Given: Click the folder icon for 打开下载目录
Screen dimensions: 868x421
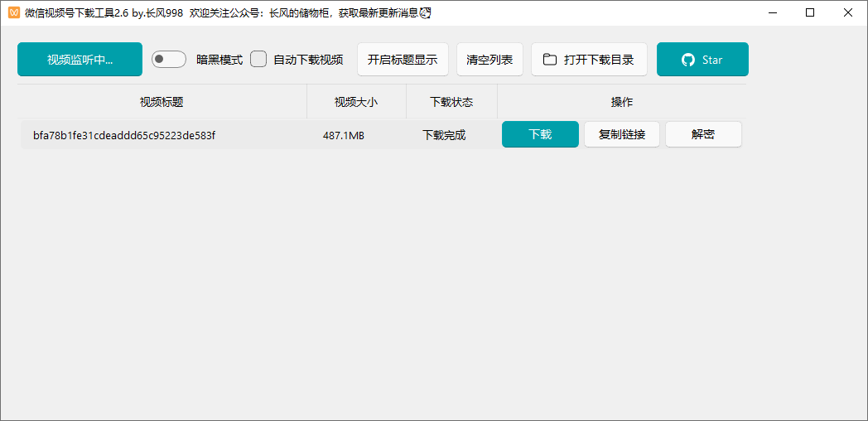Looking at the screenshot, I should [550, 60].
